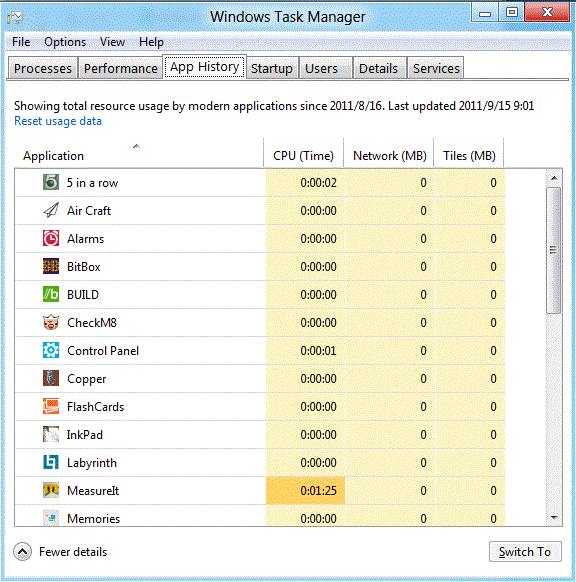Click the MeasureIt app icon
This screenshot has width=576, height=582.
(51, 490)
